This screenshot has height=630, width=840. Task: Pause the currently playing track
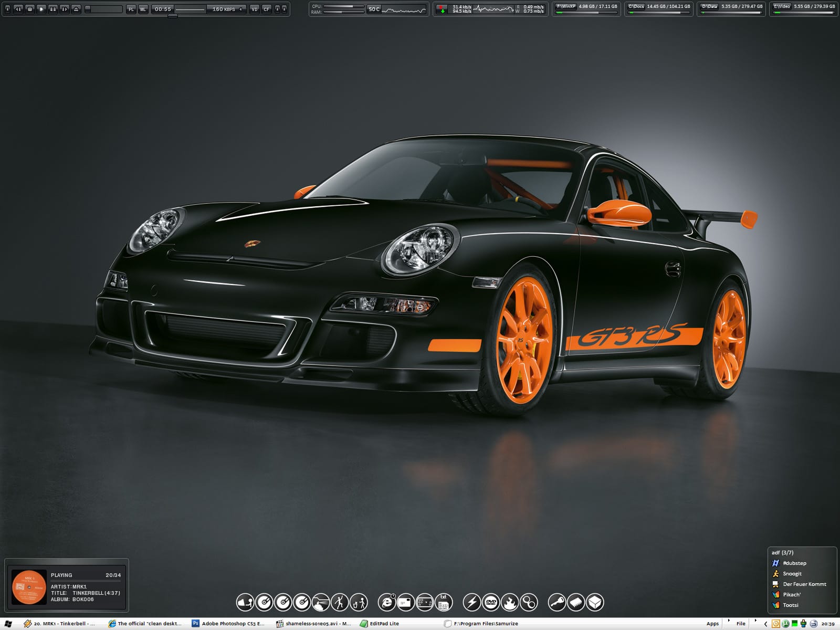53,9
